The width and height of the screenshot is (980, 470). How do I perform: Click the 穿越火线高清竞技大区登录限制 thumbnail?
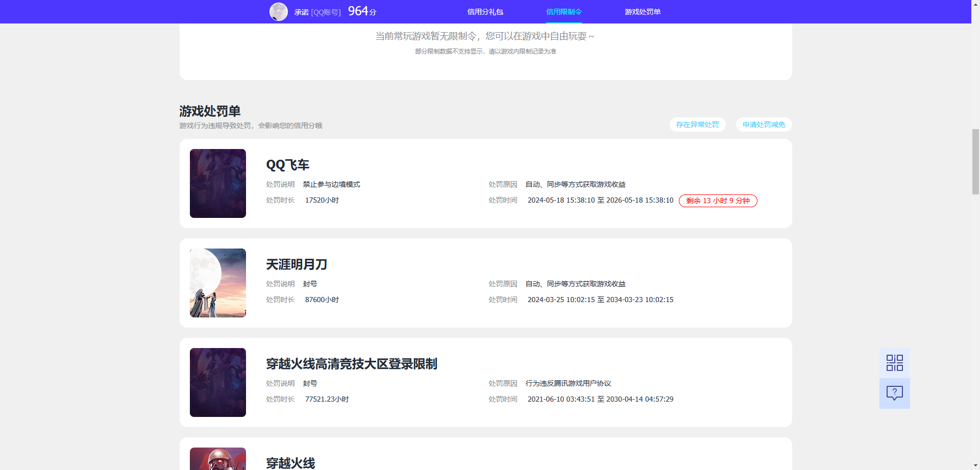[218, 382]
